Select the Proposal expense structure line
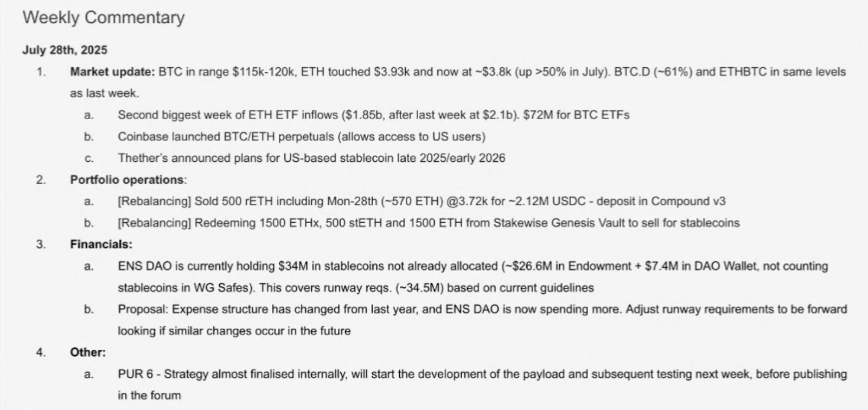Viewport: 868px width, 410px height. tap(482, 310)
